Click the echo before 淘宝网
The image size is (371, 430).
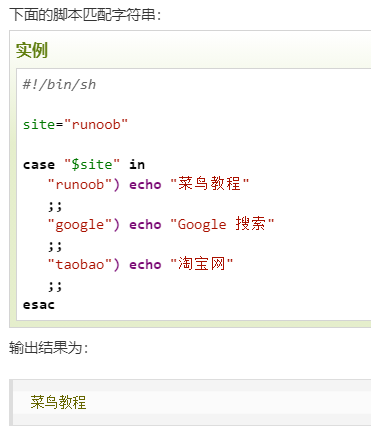[145, 265]
